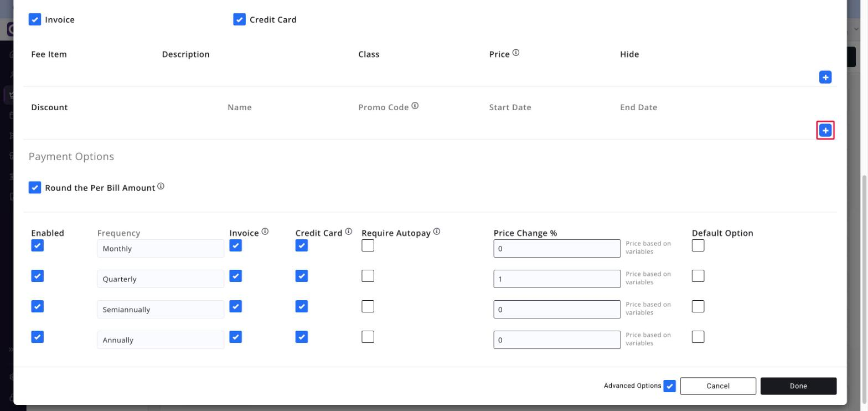Uncheck the Credit Card payment method checkbox at top

click(239, 19)
